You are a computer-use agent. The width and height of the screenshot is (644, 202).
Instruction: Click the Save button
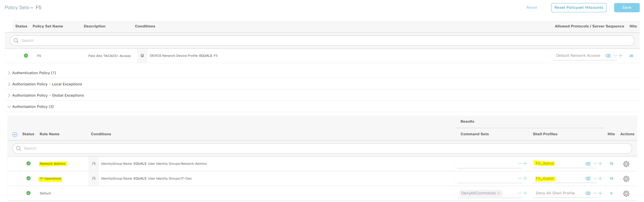[x=626, y=7]
